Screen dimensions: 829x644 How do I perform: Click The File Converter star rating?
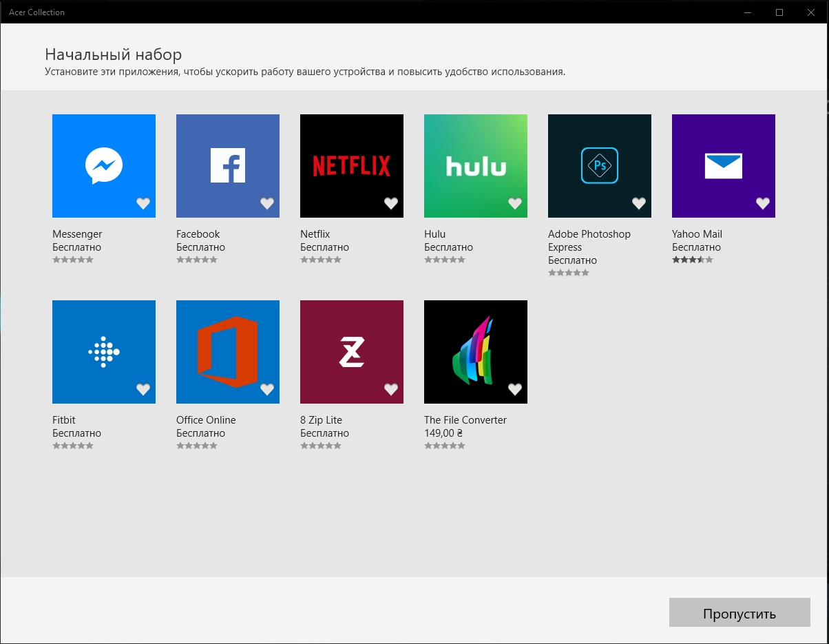pos(445,446)
